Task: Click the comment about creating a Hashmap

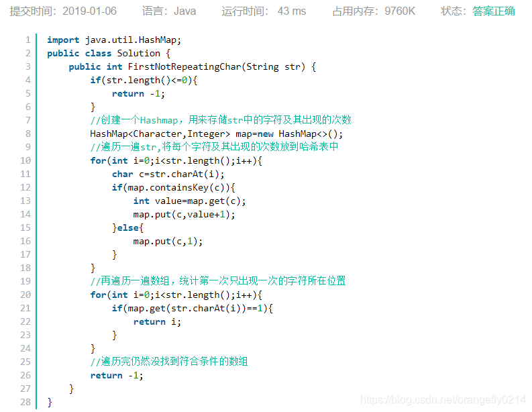Action: [x=221, y=120]
